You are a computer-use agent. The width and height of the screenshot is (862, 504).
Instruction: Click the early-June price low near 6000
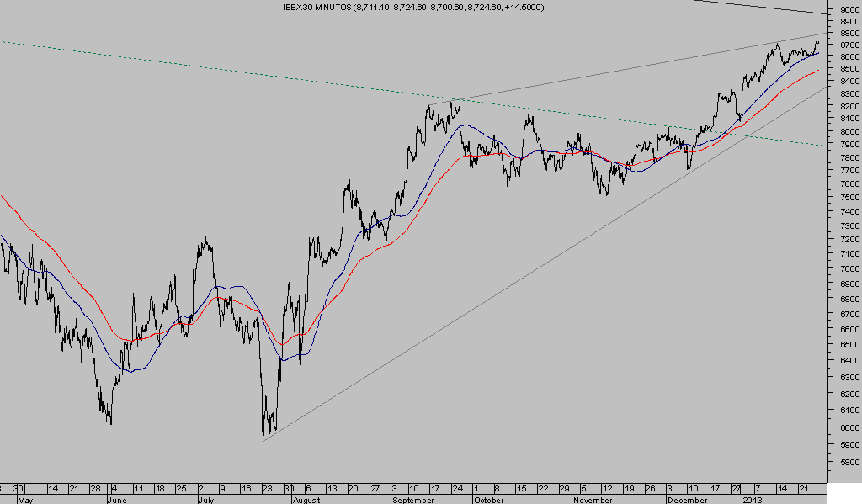(110, 422)
